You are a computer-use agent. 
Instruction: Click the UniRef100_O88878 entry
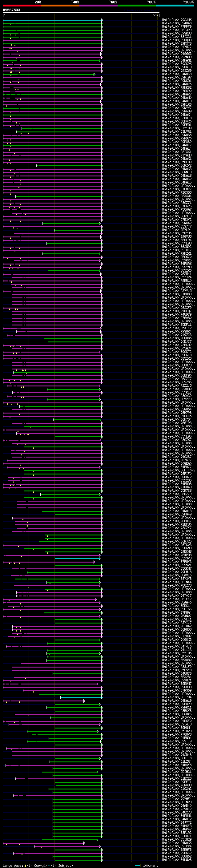coord(177,365)
